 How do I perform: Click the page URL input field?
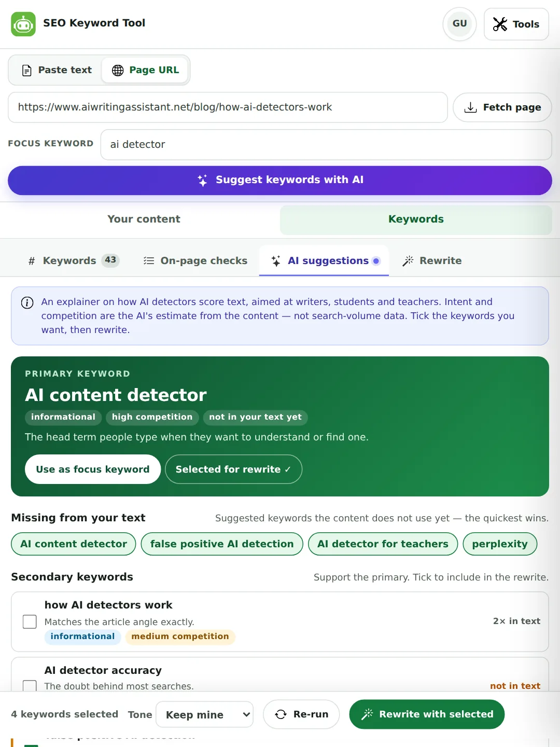point(228,107)
